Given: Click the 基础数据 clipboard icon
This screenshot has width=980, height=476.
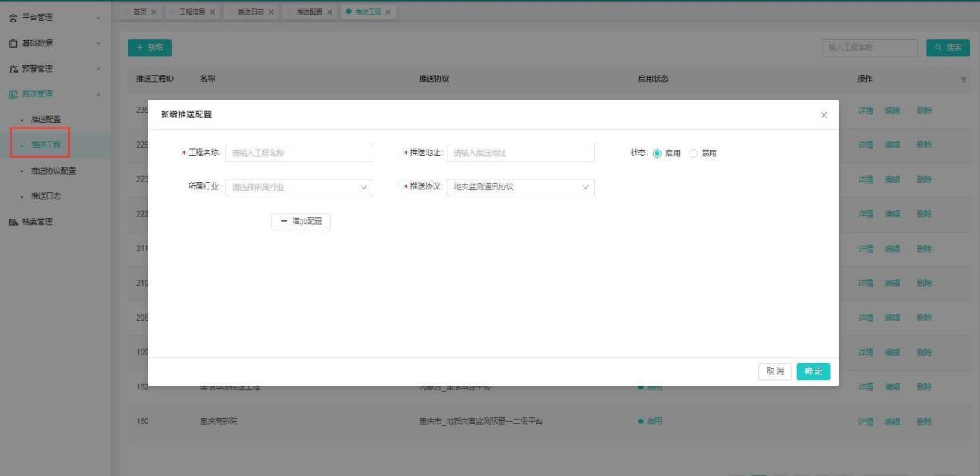Looking at the screenshot, I should click(13, 43).
